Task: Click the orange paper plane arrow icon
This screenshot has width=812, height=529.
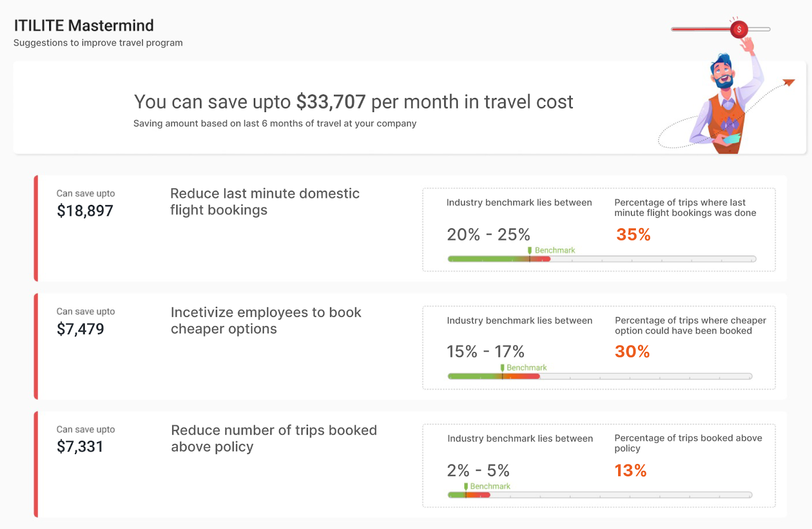Action: 788,82
